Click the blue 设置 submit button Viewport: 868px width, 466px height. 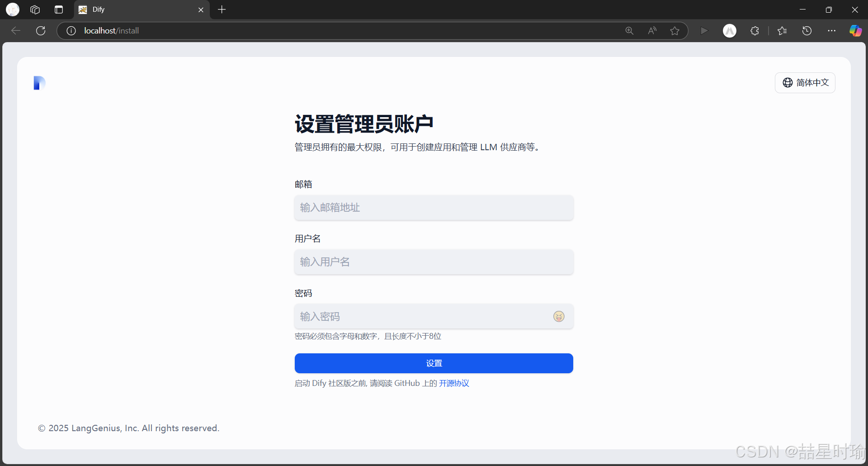434,363
